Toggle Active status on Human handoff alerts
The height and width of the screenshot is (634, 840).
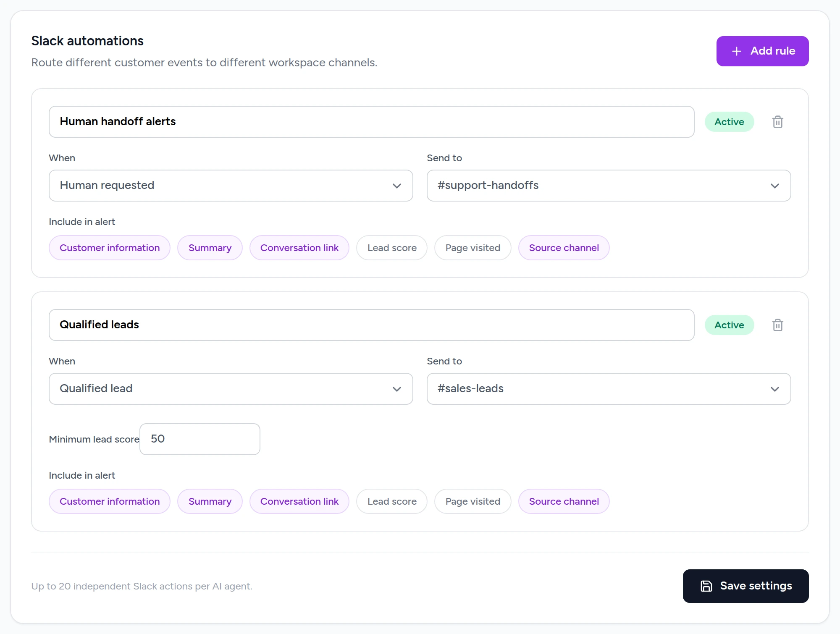click(729, 122)
